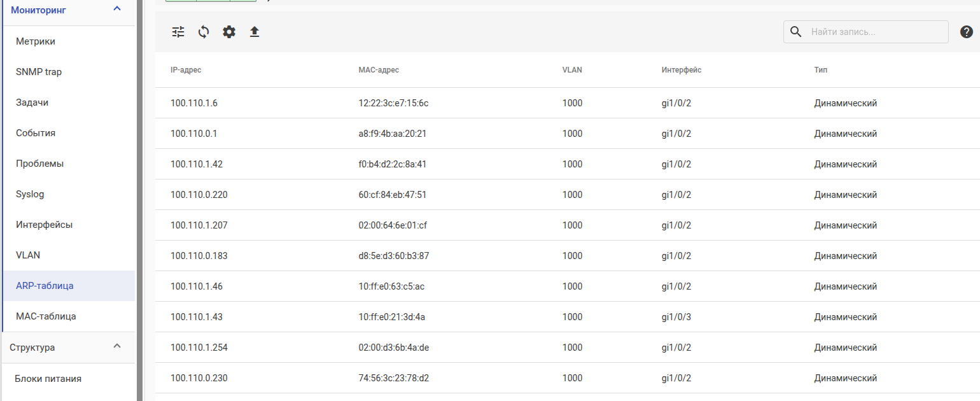The image size is (980, 401).
Task: Type in the Найти запись search field
Action: pyautogui.click(x=875, y=32)
